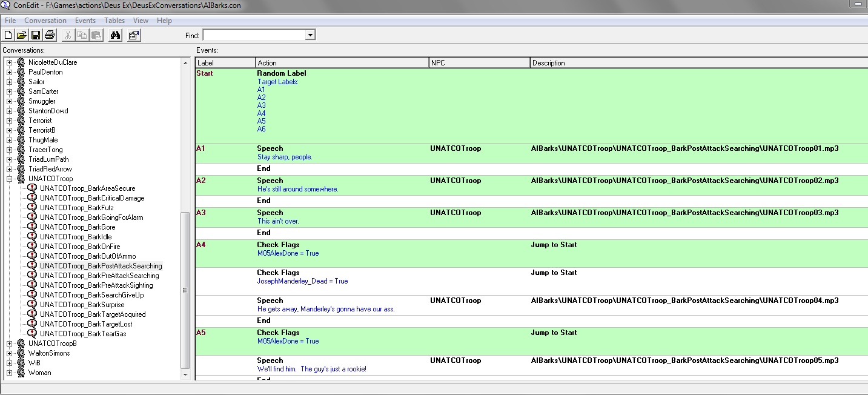Save the file with the floppy icon
This screenshot has height=395, width=868.
[36, 35]
